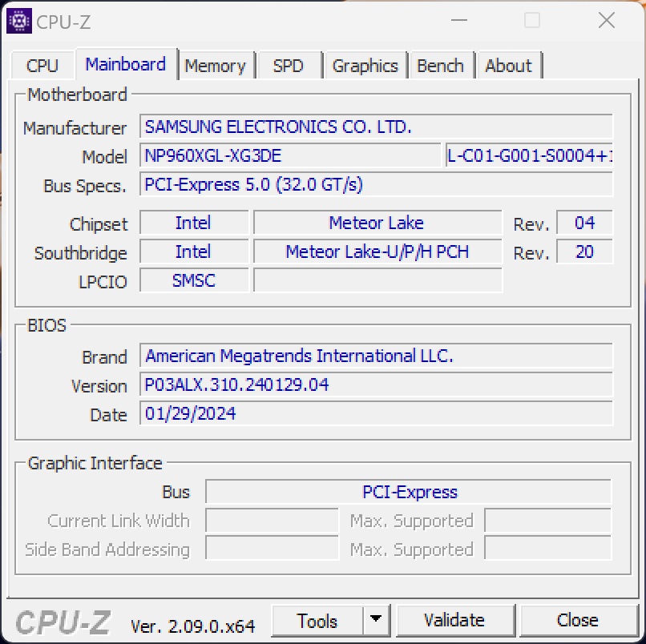Screen dimensions: 646x644
Task: Click the Manufacturer label
Action: (75, 128)
